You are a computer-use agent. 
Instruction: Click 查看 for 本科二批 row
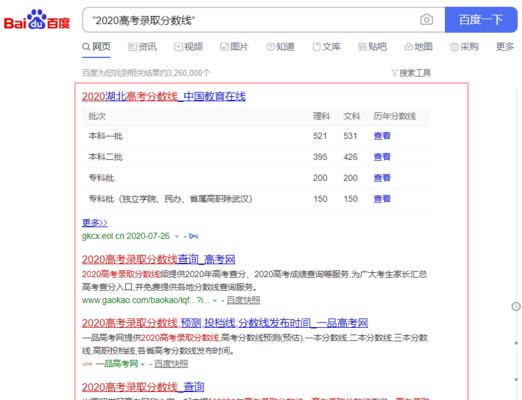(x=382, y=157)
